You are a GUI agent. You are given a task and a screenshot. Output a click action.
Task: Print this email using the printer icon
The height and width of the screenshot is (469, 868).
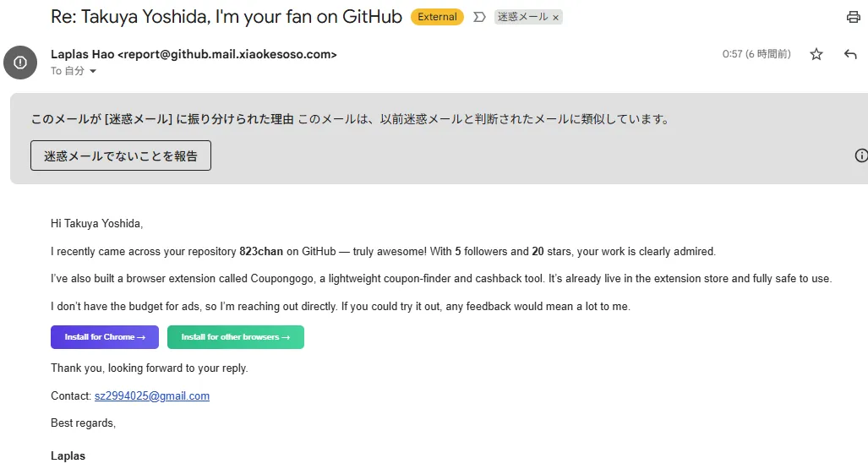(853, 17)
